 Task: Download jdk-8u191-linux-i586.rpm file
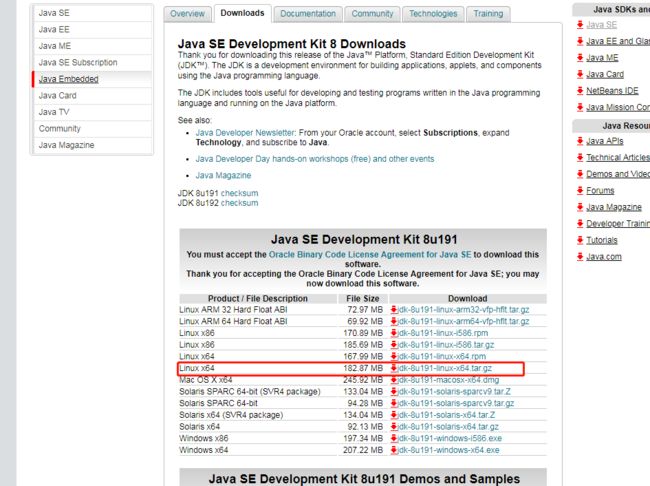tap(442, 333)
